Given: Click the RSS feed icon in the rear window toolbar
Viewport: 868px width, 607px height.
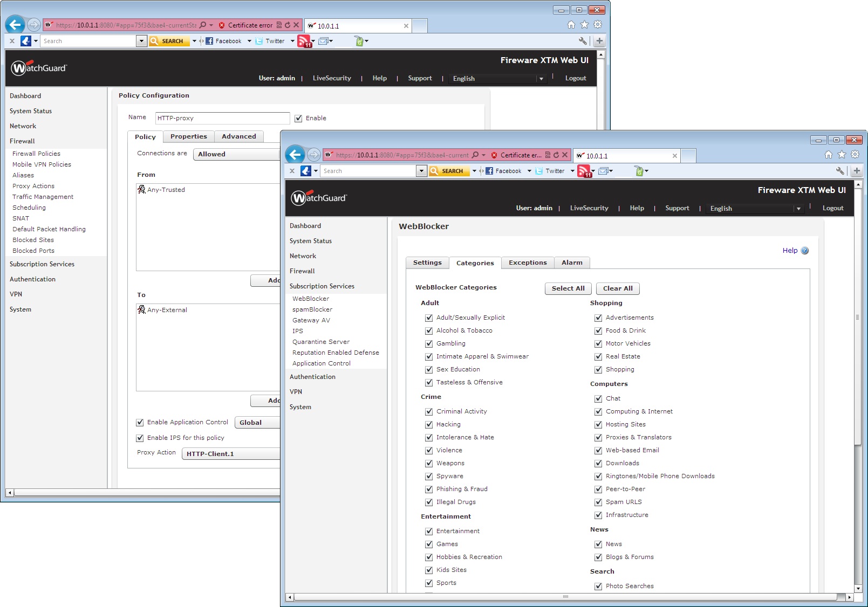Looking at the screenshot, I should (304, 41).
